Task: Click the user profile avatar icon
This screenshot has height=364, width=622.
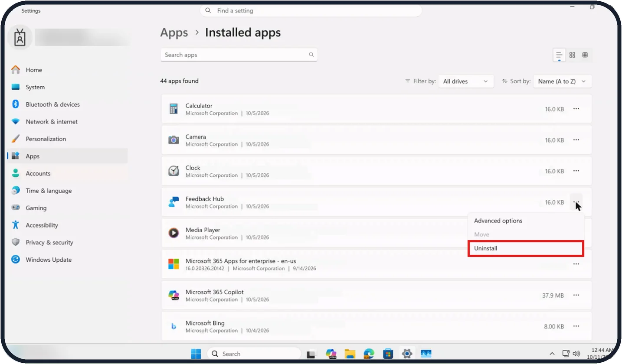Action: click(20, 38)
